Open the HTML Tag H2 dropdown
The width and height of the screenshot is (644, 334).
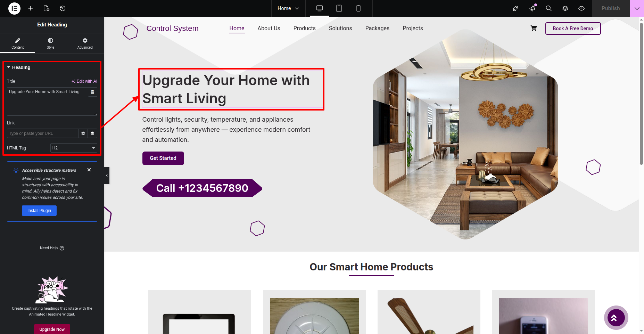74,148
